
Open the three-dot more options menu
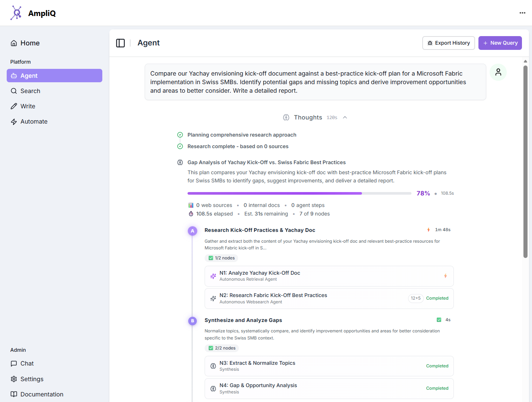pos(522,13)
